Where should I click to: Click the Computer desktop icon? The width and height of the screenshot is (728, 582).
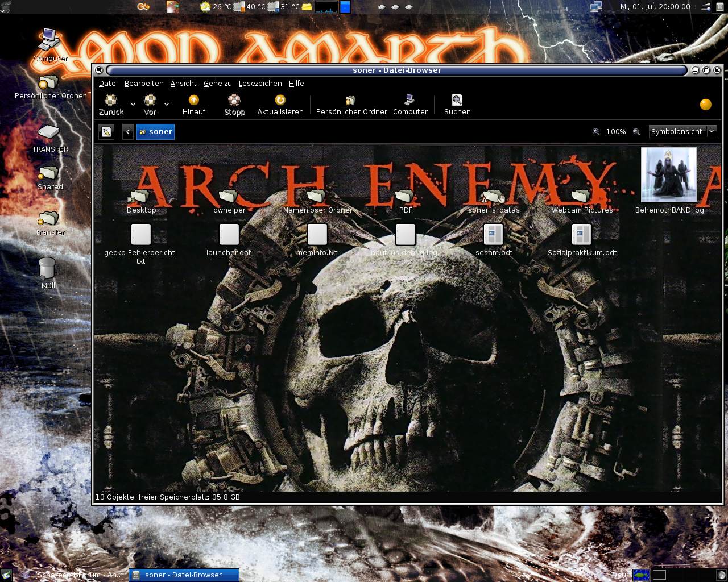click(50, 45)
